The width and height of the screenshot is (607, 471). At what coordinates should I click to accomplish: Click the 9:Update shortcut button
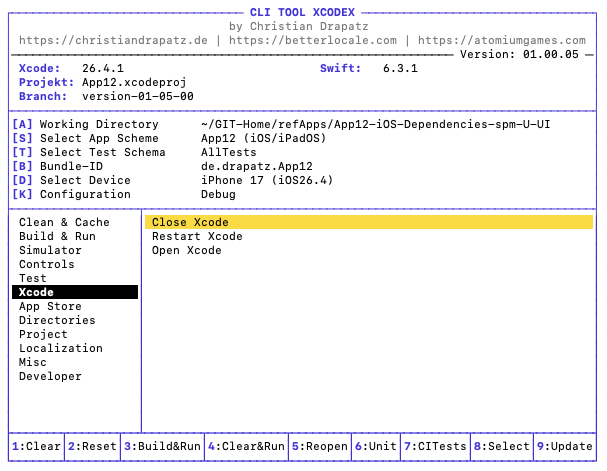[565, 446]
